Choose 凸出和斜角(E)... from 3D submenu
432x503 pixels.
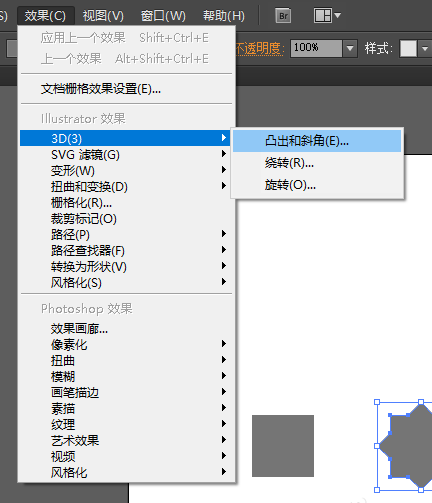click(x=317, y=141)
